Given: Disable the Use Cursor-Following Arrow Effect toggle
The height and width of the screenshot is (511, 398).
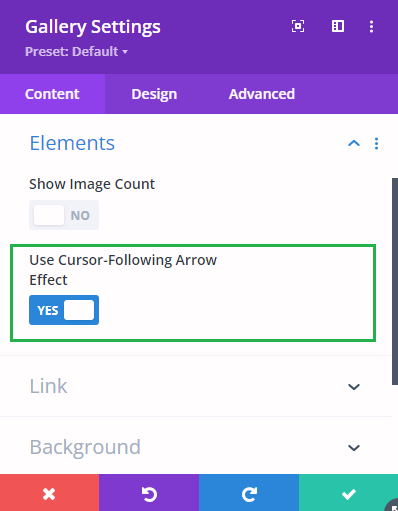Looking at the screenshot, I should click(64, 310).
